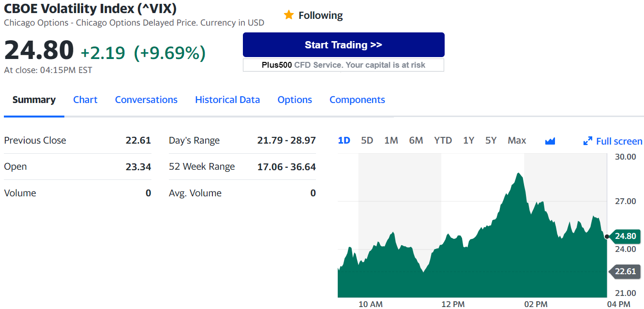Select the 5D chart range
Viewport: 644px width, 309px height.
(x=367, y=140)
